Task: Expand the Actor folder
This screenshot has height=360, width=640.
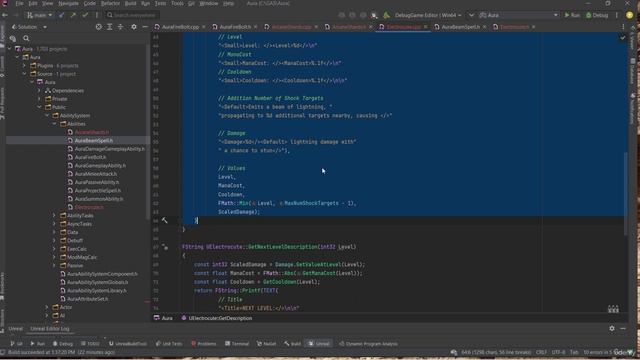Action: [47, 307]
